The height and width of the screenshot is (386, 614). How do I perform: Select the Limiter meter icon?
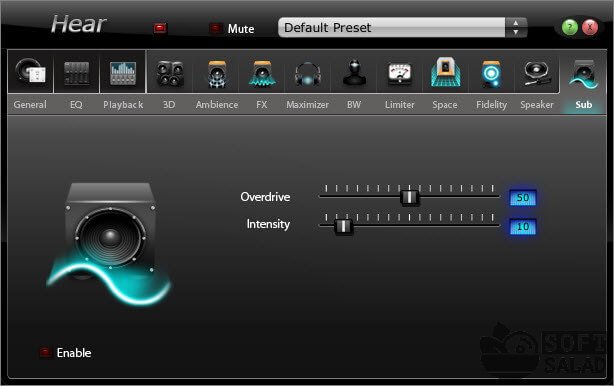(399, 74)
